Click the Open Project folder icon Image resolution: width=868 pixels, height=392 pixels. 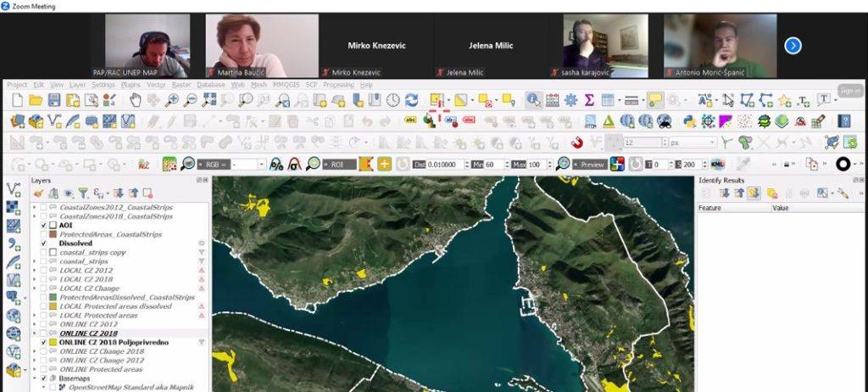pyautogui.click(x=36, y=100)
